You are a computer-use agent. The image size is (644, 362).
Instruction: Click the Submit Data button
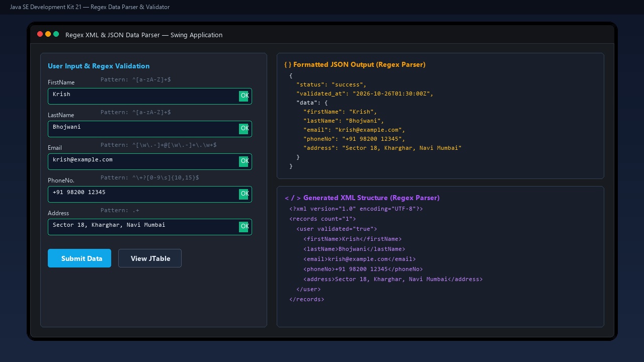79,258
